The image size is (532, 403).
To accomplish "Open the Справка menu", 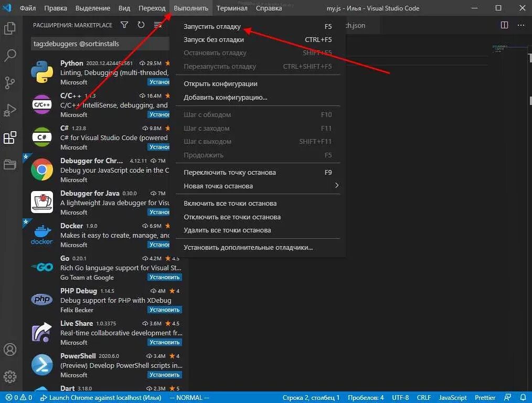I will coord(269,8).
